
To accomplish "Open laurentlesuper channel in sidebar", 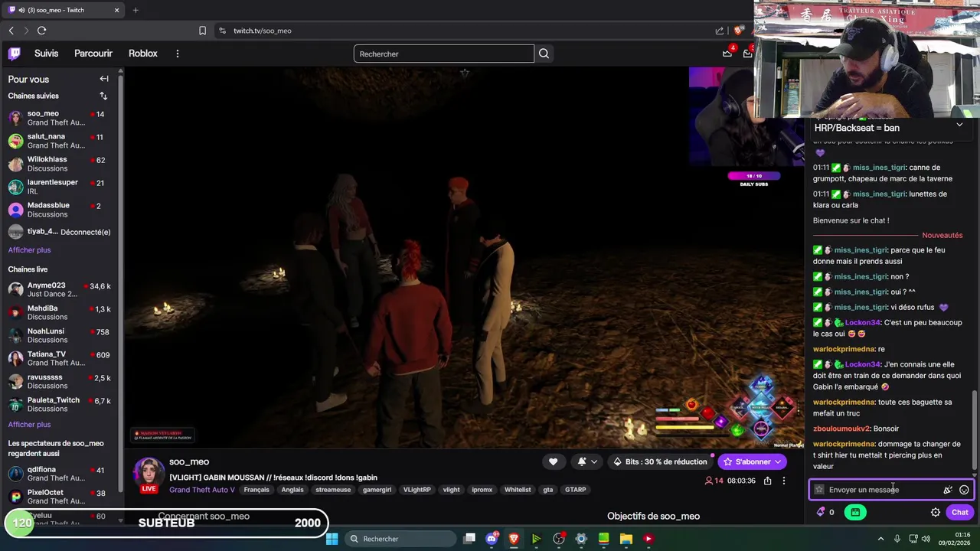I will click(60, 187).
